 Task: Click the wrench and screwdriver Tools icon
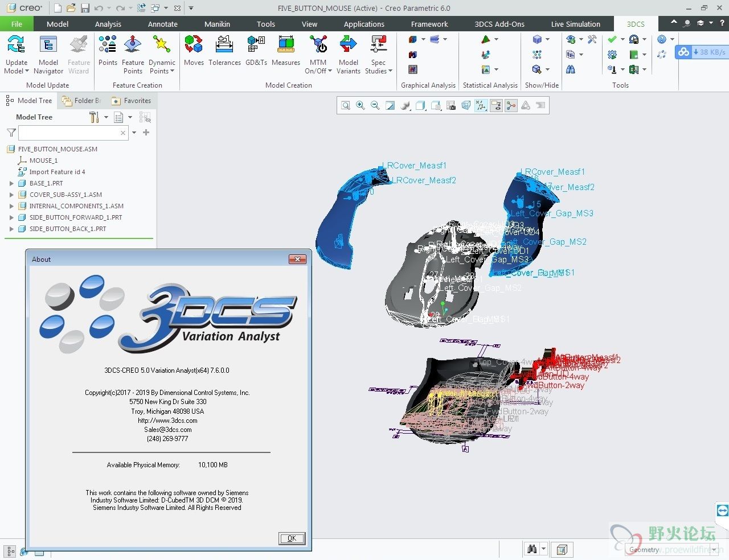click(x=592, y=39)
